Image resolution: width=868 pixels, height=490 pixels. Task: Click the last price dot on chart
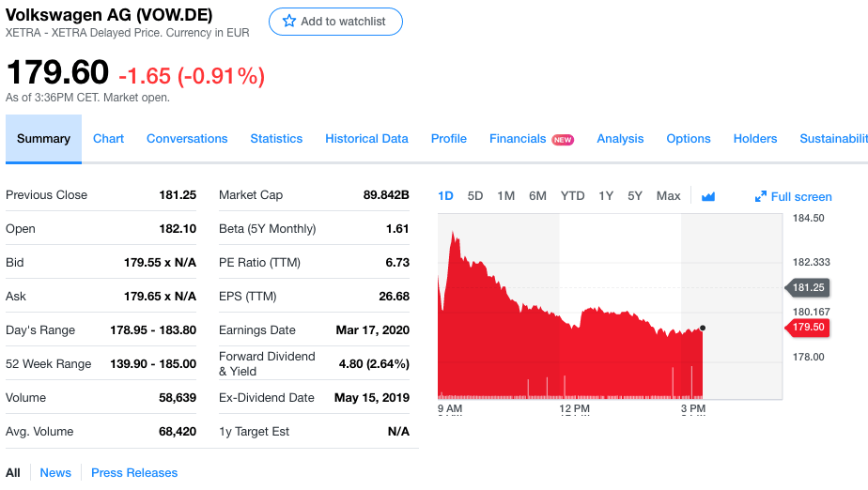tap(703, 328)
